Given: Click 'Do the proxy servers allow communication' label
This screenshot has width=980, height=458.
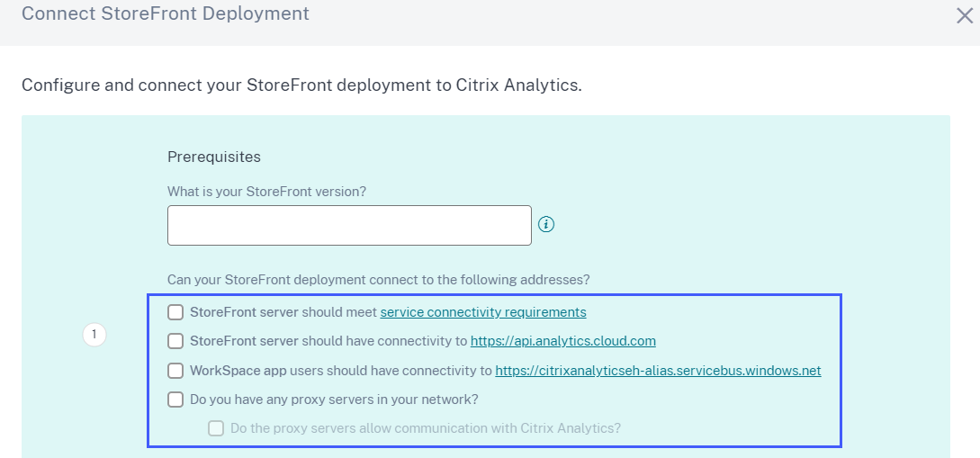Looking at the screenshot, I should pos(426,428).
